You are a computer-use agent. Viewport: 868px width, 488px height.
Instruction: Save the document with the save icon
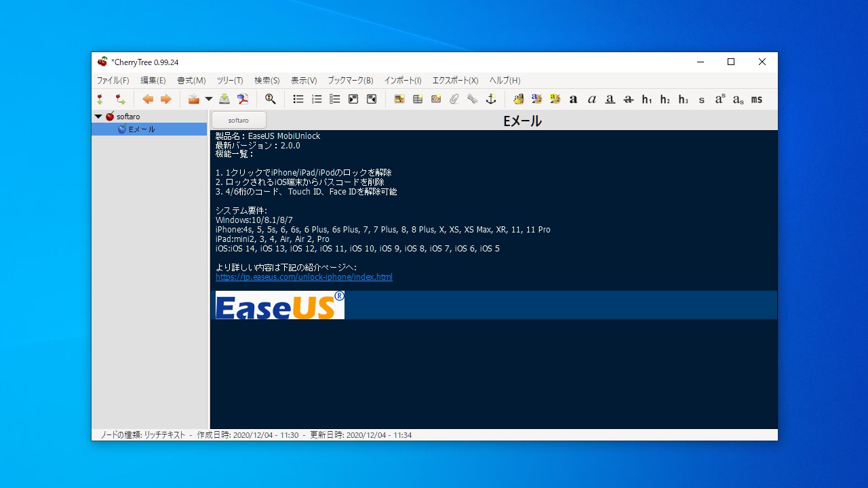point(224,99)
